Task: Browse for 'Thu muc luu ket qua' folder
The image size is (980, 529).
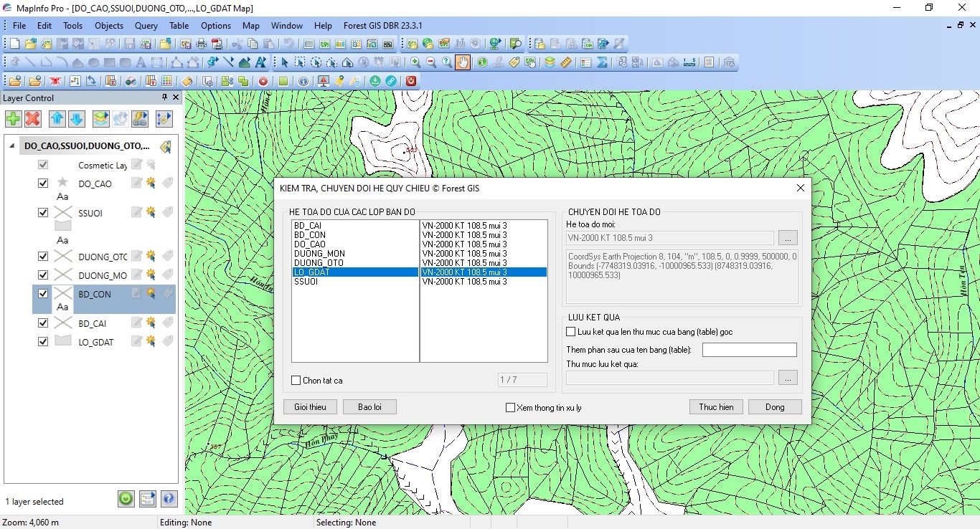Action: coord(788,378)
